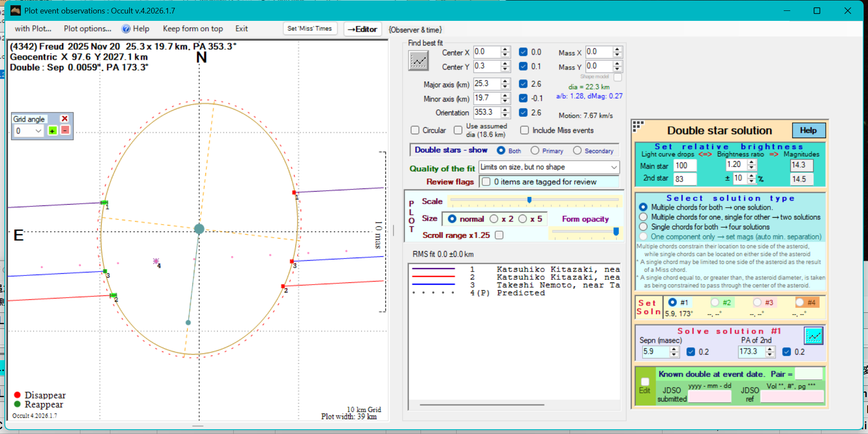Click the Editor button
The width and height of the screenshot is (868, 434).
362,29
